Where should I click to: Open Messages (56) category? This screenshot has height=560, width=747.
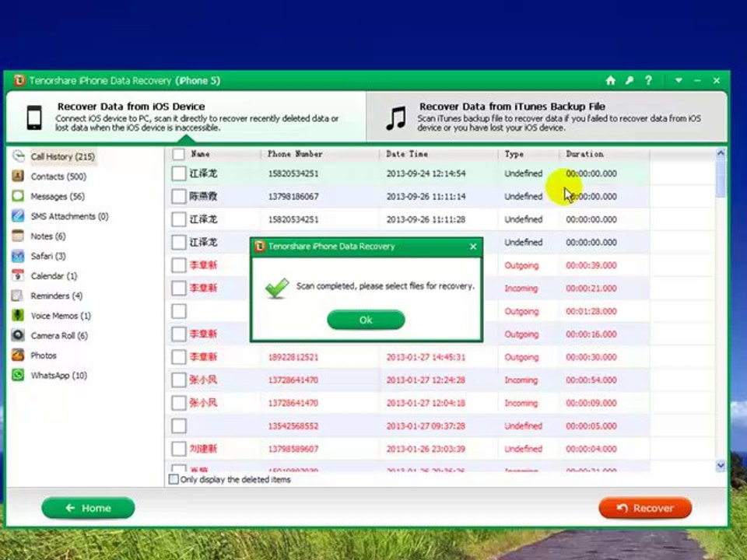point(58,196)
